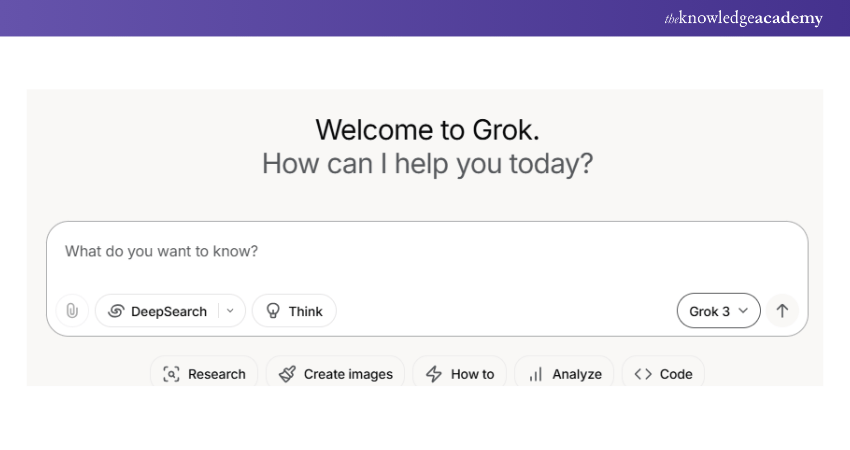The height and width of the screenshot is (450, 850).
Task: Click the paintbrush icon on Create images
Action: [x=287, y=374]
